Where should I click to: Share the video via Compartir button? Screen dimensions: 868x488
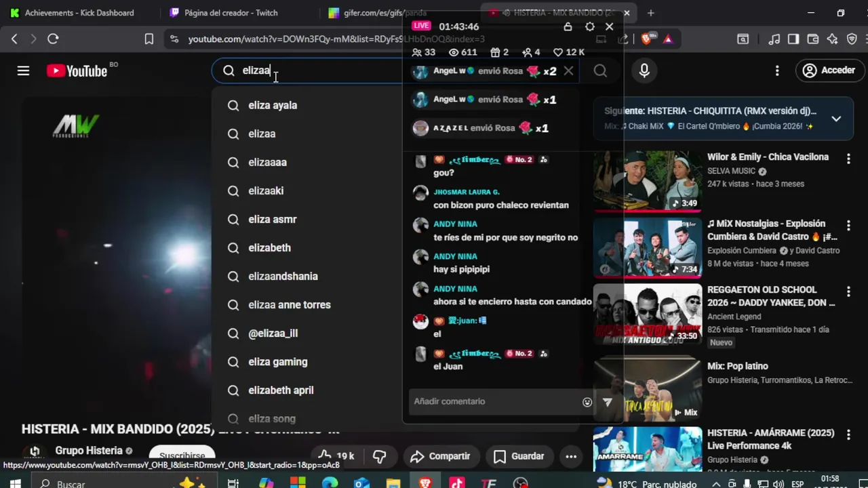(x=440, y=456)
